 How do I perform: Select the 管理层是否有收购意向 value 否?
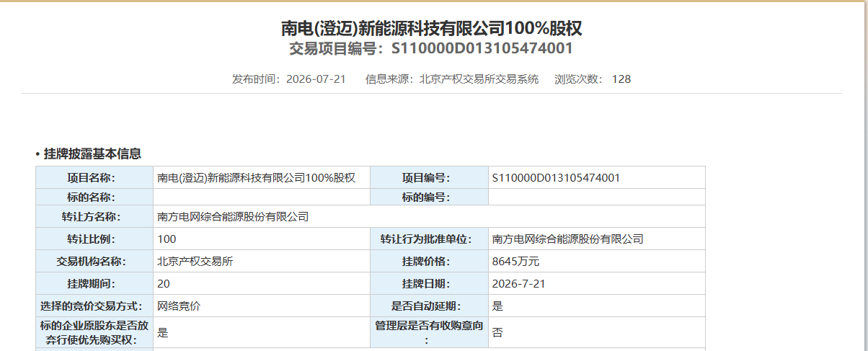point(497,333)
